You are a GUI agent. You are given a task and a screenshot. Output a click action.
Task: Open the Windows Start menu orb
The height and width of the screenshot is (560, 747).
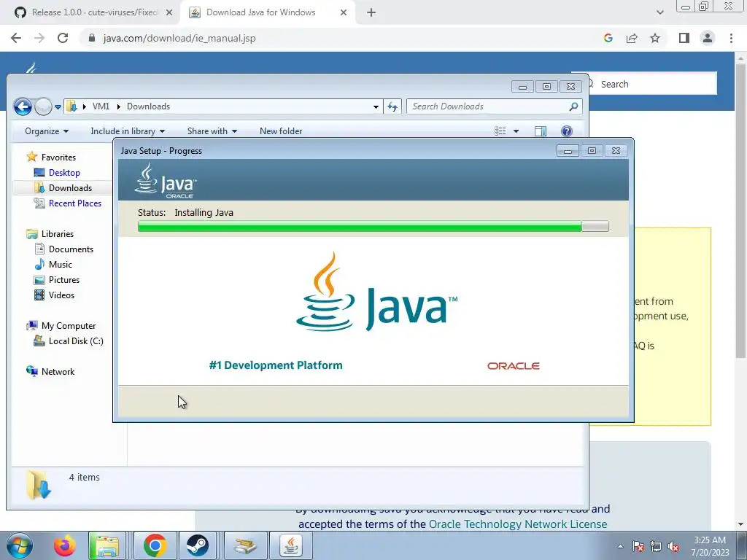(19, 545)
